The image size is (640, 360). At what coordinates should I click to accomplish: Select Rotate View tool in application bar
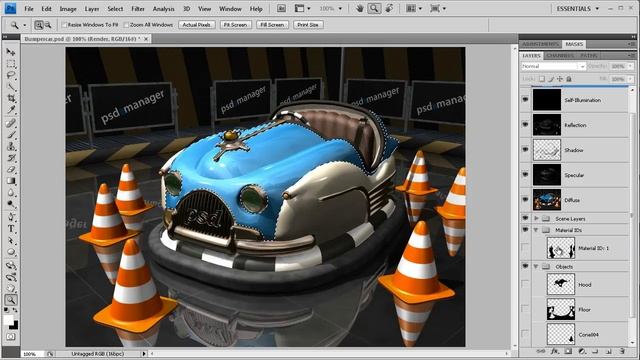click(x=389, y=8)
